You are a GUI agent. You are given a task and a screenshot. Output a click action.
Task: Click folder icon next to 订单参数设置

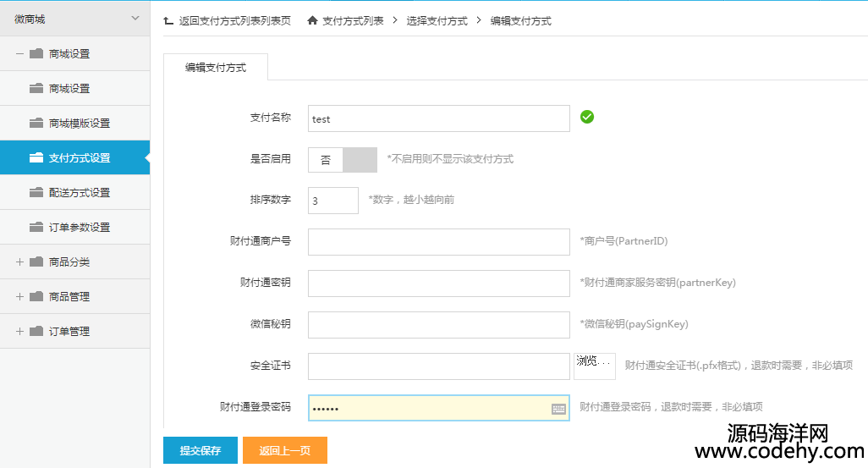pyautogui.click(x=36, y=227)
